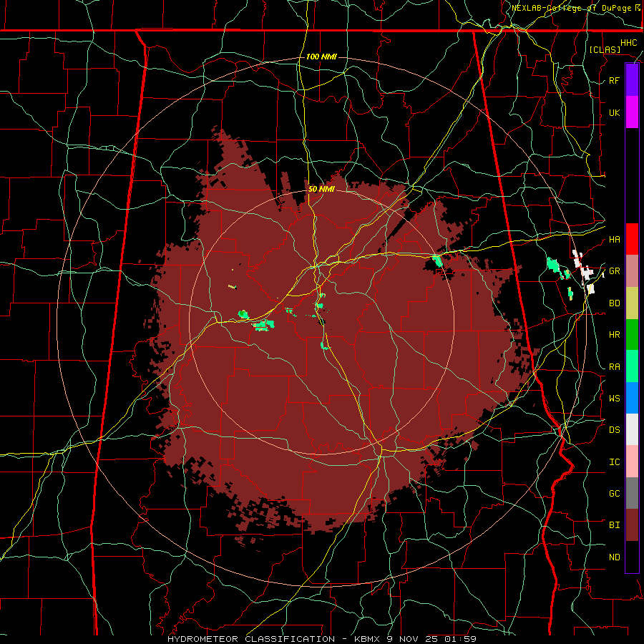This screenshot has height=644, width=644.
Task: Click the UK magenta legend swatch
Action: [632, 112]
